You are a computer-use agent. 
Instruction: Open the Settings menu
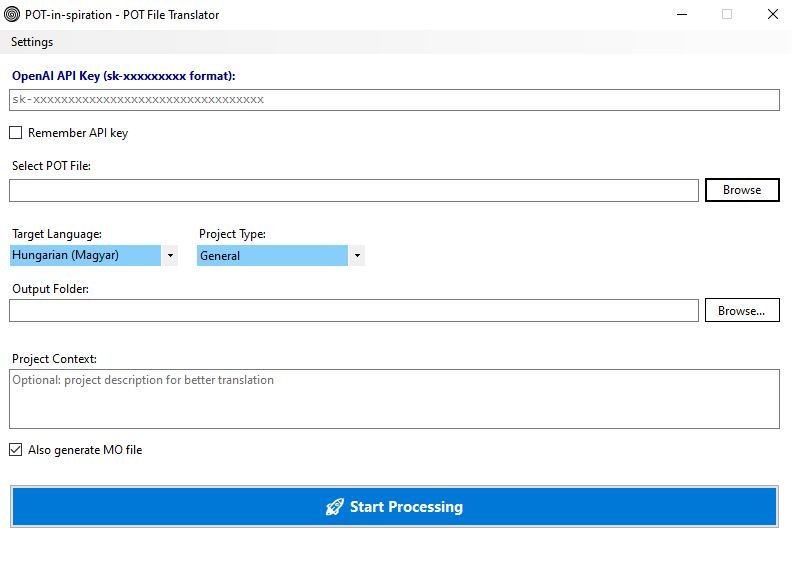click(32, 42)
